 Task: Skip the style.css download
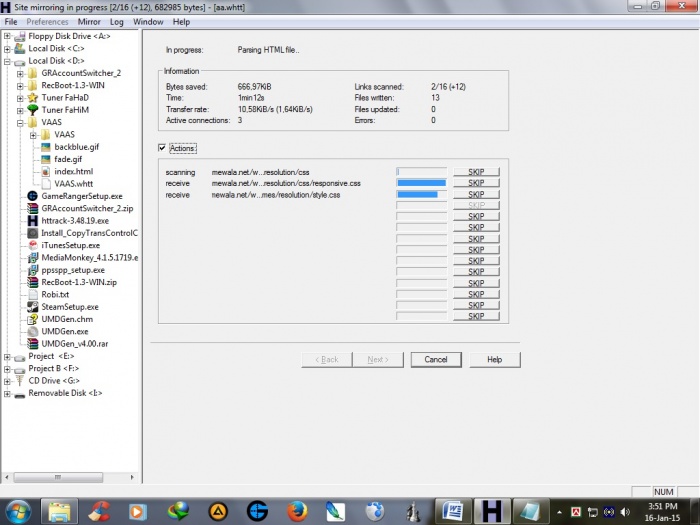tap(476, 195)
